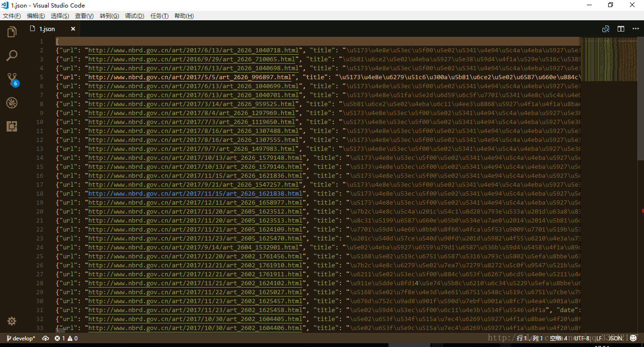Click the URL ending art_2605_1624109.html
The height and width of the screenshot is (347, 644).
point(195,229)
